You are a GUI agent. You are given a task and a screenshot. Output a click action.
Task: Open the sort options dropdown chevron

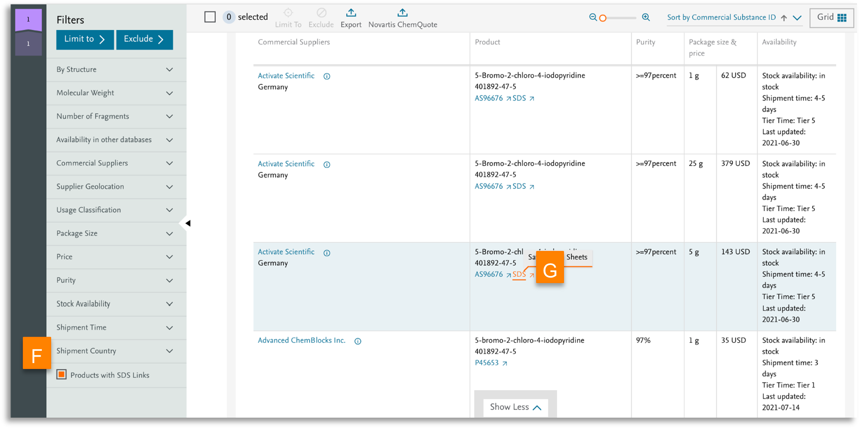coord(797,18)
